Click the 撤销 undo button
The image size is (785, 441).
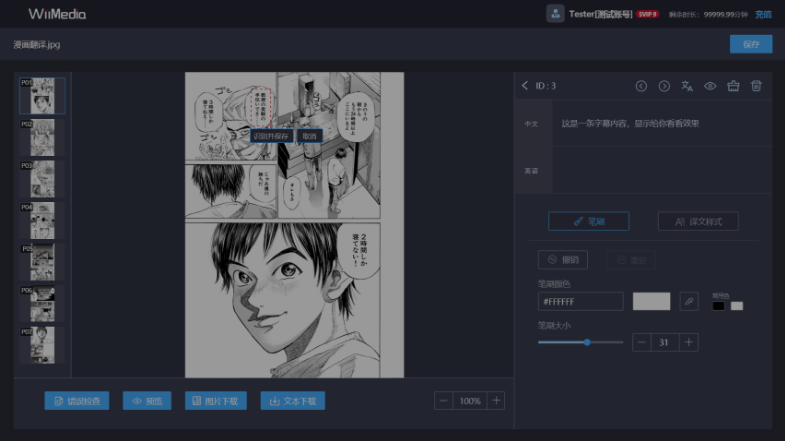click(x=563, y=260)
